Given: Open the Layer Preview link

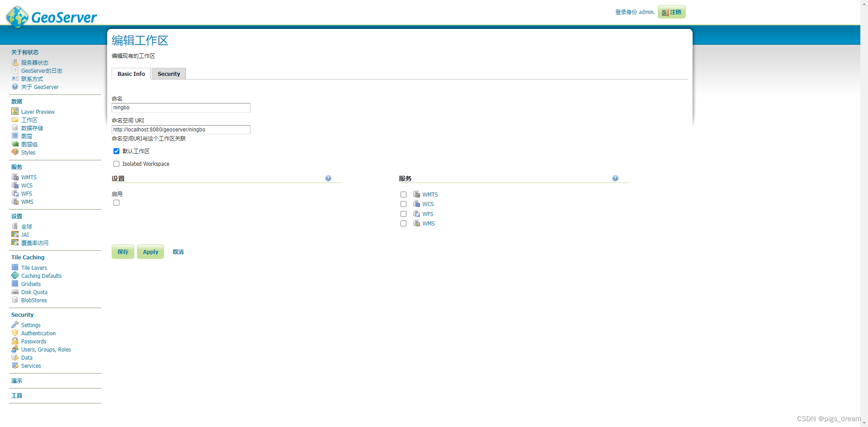Looking at the screenshot, I should click(x=38, y=112).
